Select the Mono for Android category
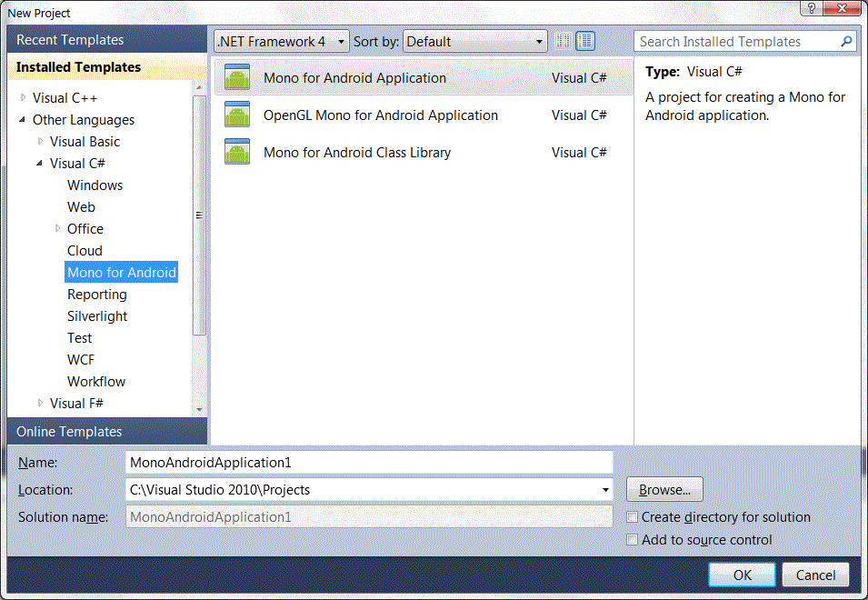 pyautogui.click(x=121, y=272)
